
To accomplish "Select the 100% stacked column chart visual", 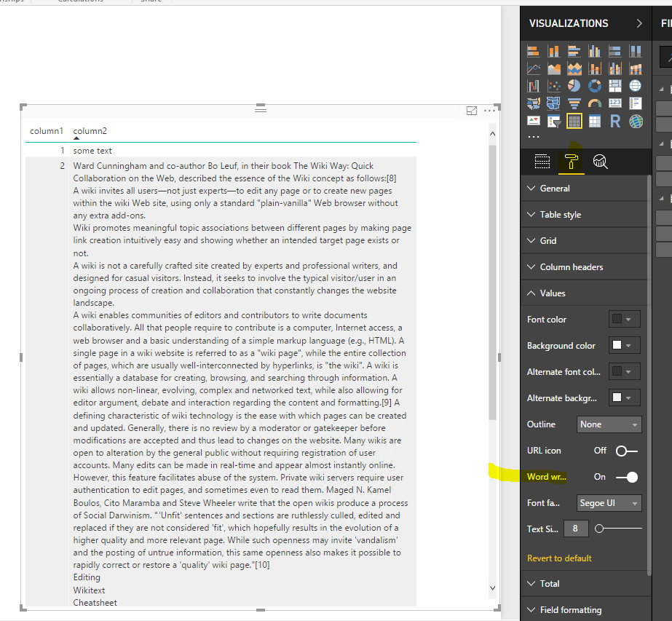I will 636,52.
